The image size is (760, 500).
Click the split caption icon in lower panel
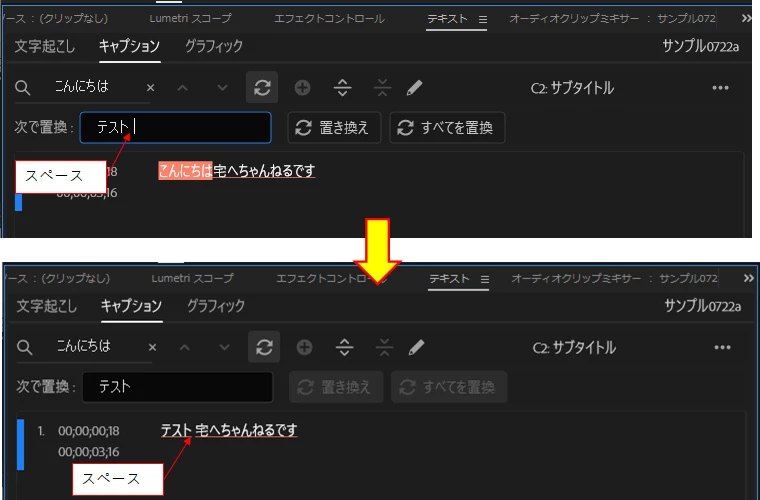[x=345, y=347]
